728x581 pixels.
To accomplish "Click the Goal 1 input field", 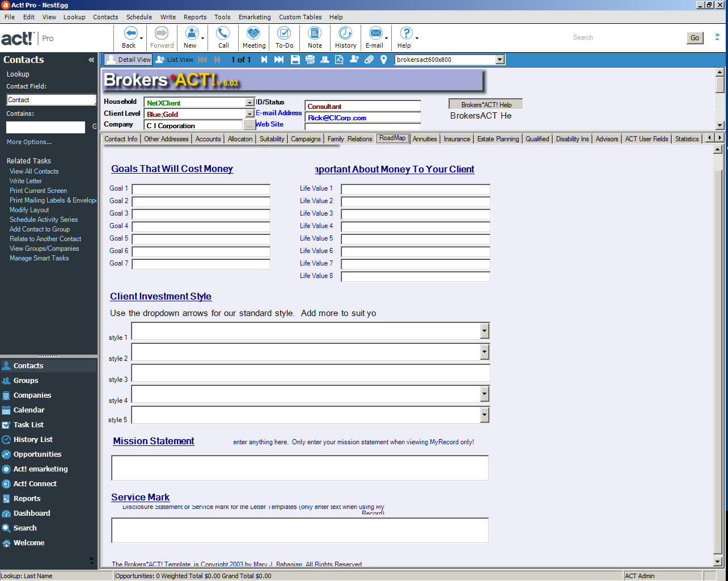I will pyautogui.click(x=201, y=190).
